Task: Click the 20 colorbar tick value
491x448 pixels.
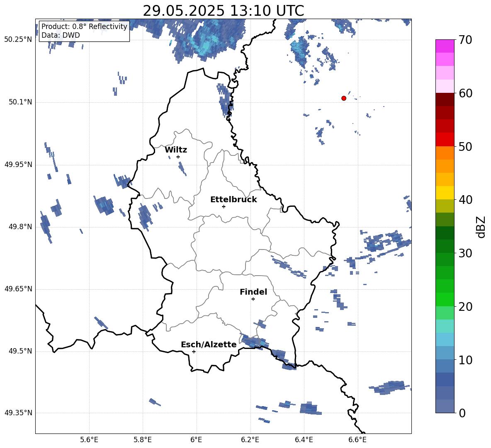Action: pos(465,306)
